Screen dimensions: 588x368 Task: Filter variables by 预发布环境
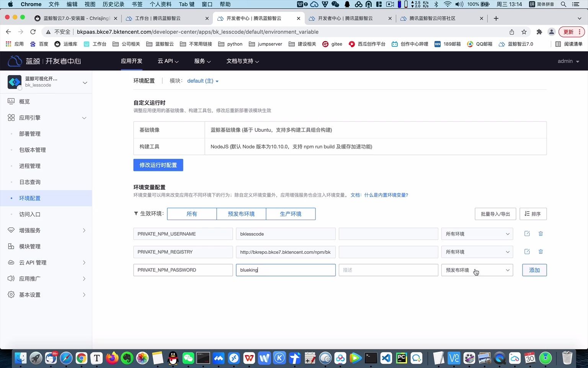pyautogui.click(x=241, y=214)
